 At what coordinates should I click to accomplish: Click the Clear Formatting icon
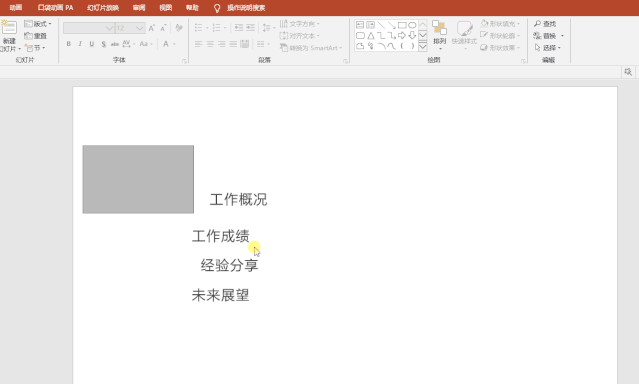coord(178,28)
